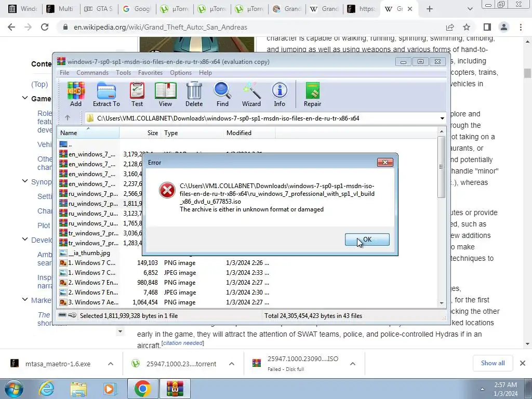Click the (Top) contents link
532x399 pixels.
[39, 84]
